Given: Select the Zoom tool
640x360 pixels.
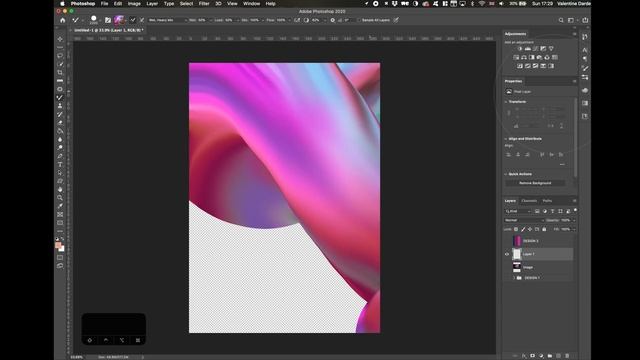Looking at the screenshot, I should 60,198.
